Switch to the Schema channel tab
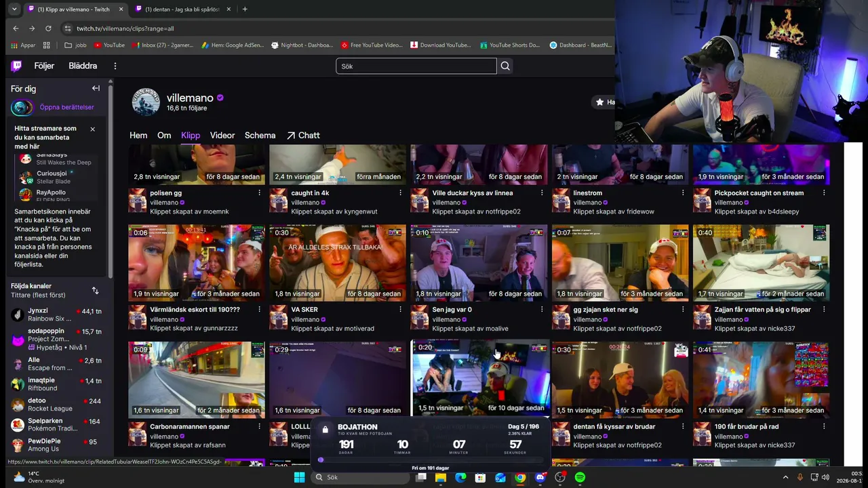This screenshot has width=868, height=488. (260, 136)
